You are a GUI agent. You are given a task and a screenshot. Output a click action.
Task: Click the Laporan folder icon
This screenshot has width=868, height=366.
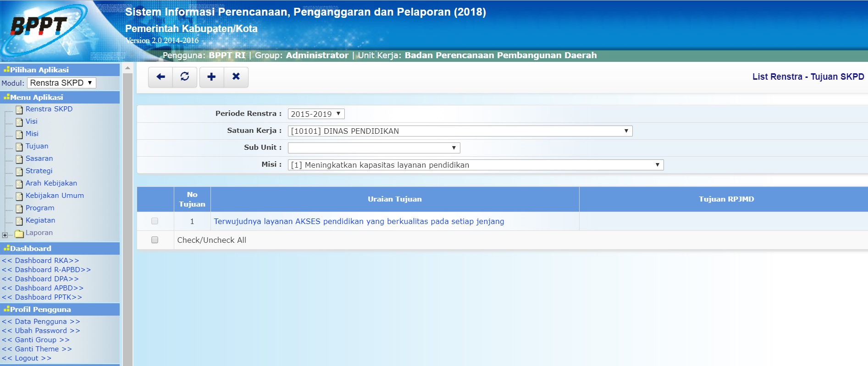point(19,234)
